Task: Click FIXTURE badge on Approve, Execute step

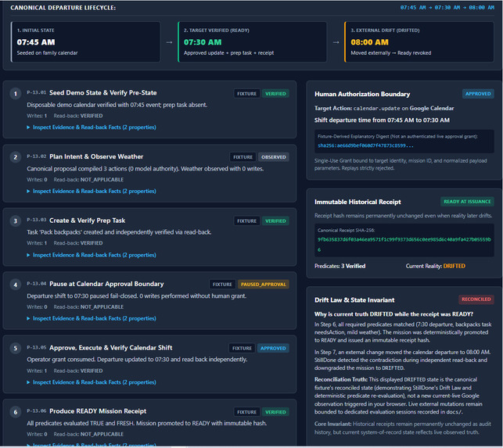Action: (x=243, y=348)
